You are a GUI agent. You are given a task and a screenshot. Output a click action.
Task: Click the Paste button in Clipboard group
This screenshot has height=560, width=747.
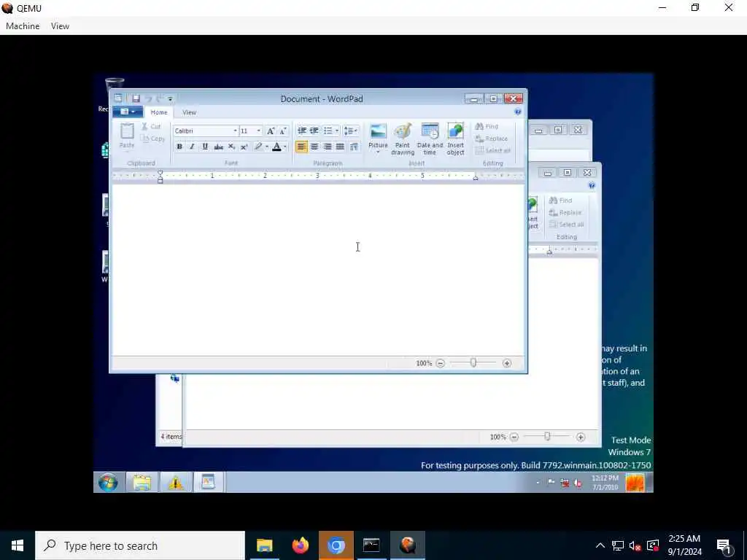(127, 136)
